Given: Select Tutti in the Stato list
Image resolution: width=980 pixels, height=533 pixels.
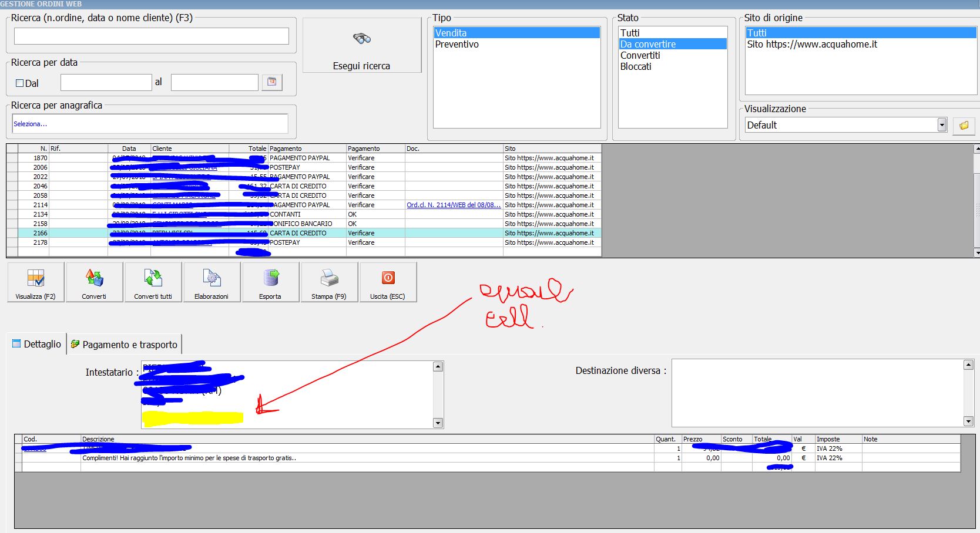Looking at the screenshot, I should [x=673, y=33].
